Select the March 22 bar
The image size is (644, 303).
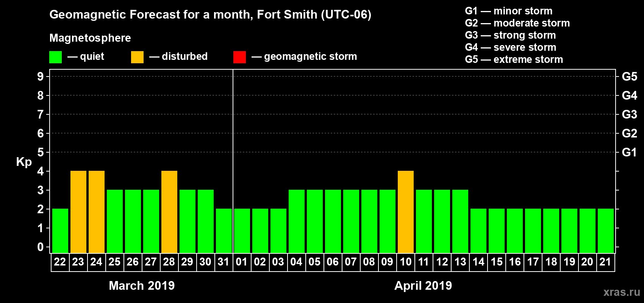click(60, 231)
